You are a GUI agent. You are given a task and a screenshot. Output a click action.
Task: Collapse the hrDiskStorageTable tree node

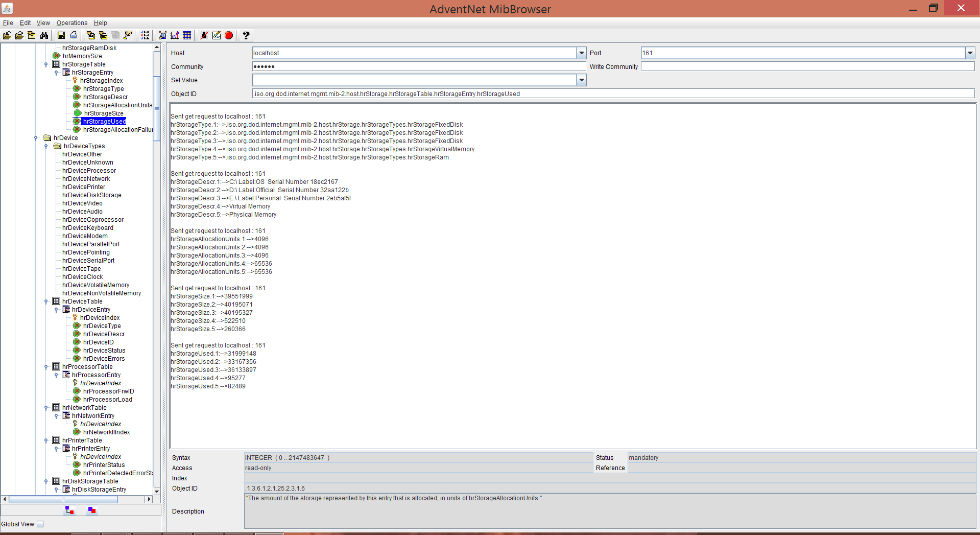(x=46, y=481)
